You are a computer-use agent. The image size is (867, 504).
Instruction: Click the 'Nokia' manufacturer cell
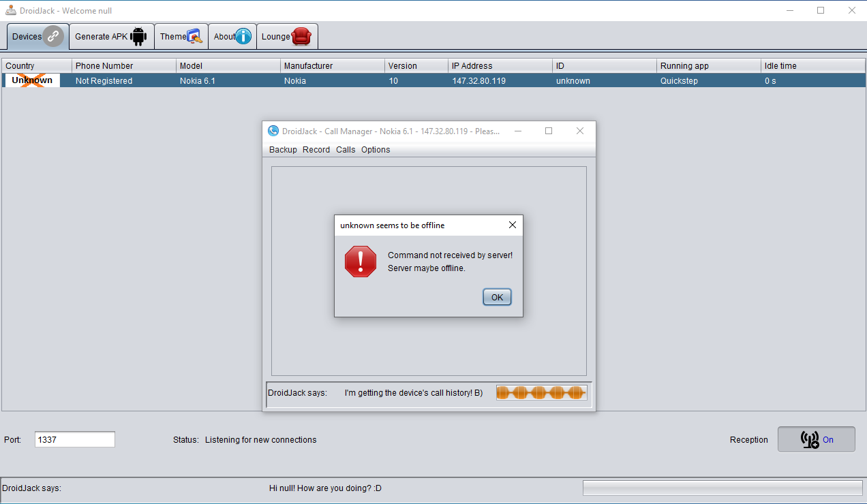tap(333, 80)
